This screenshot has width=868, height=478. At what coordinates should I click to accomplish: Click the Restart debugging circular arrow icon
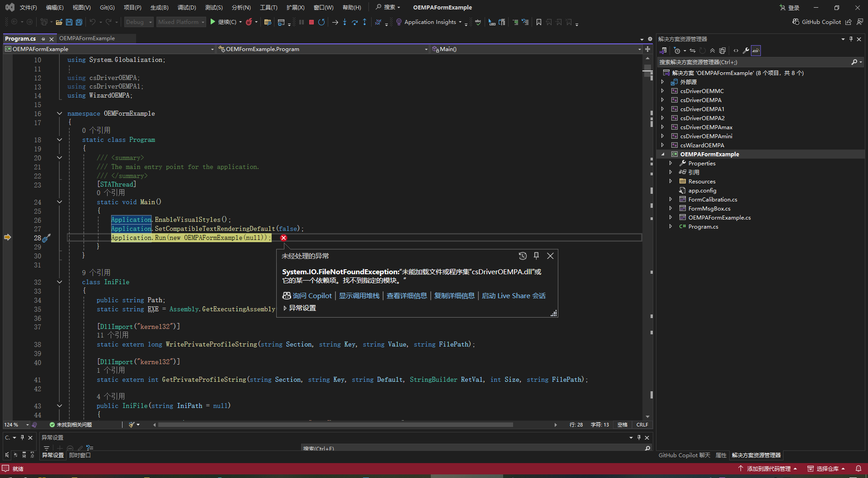pyautogui.click(x=321, y=22)
